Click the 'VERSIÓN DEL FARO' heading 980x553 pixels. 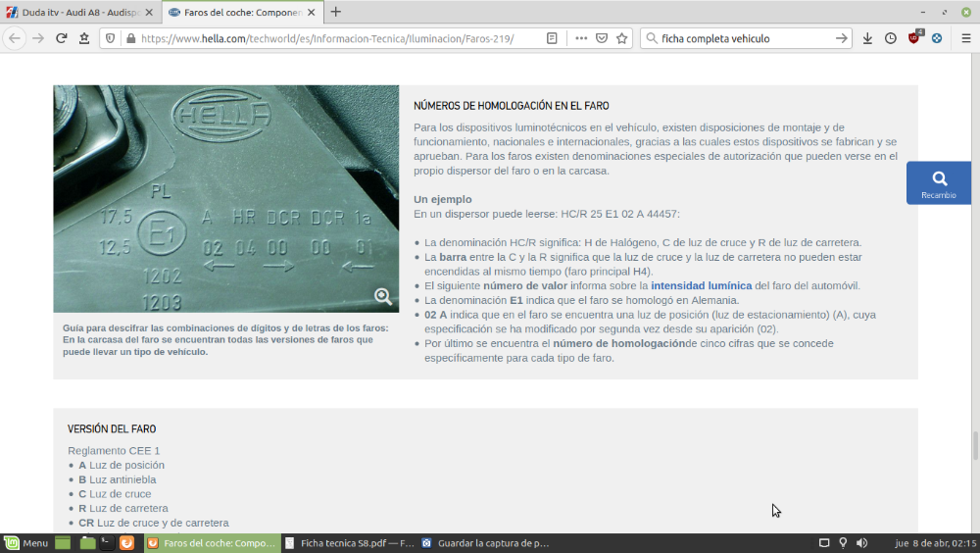112,429
